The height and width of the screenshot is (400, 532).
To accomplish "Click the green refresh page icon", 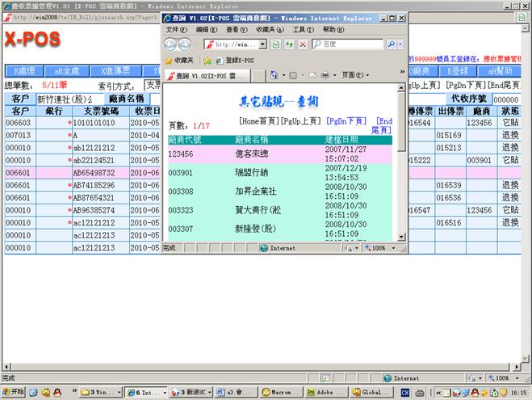I will point(277,44).
